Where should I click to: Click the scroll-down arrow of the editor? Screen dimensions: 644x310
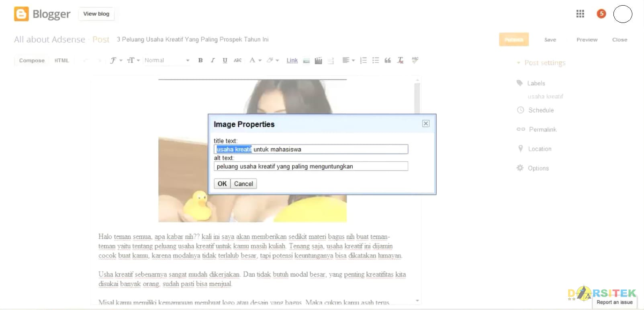(417, 300)
